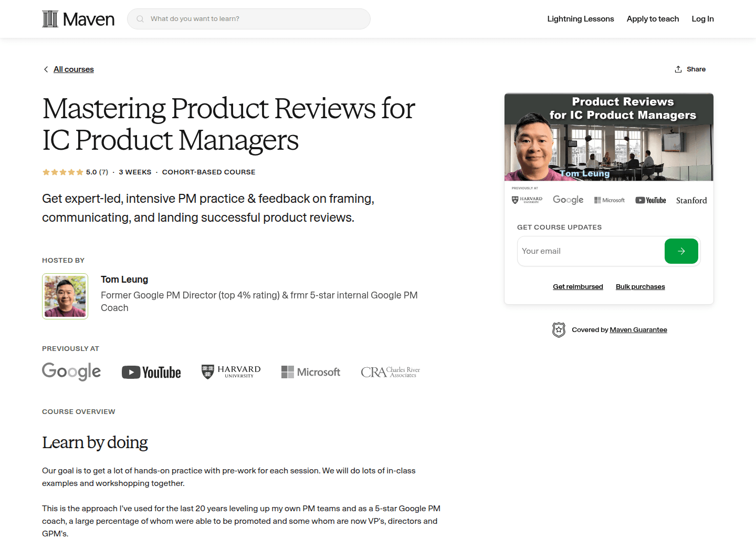756x538 pixels.
Task: Click the Share upload icon
Action: click(678, 69)
